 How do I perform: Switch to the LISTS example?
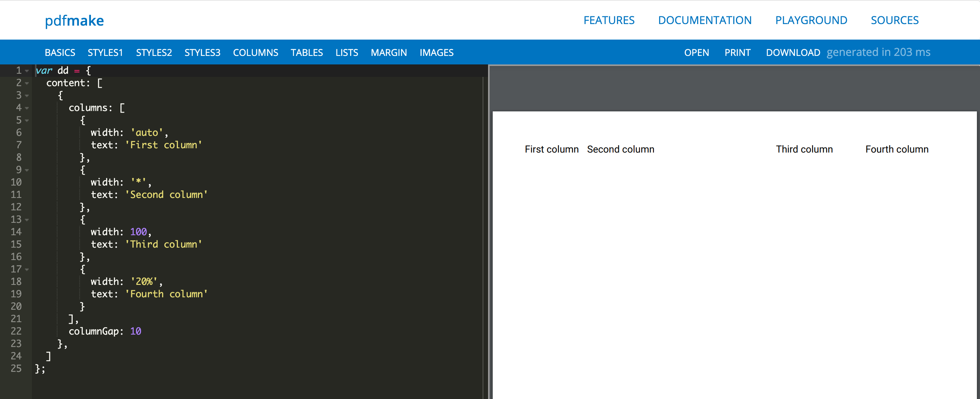347,52
